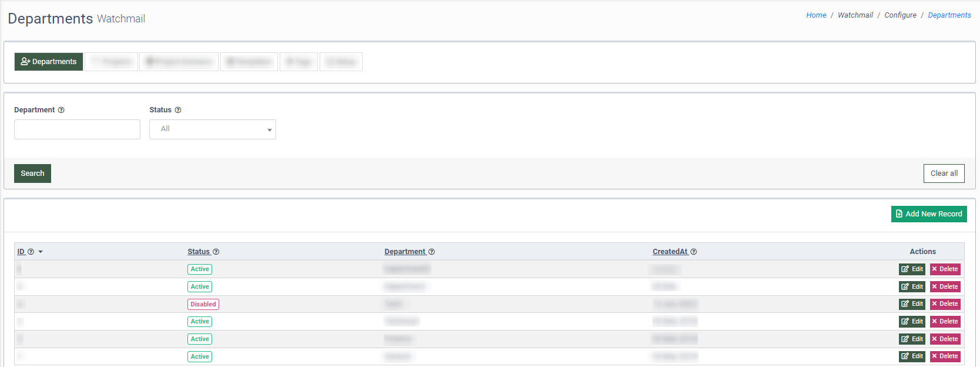
Task: Delete the last visible department row
Action: point(945,356)
